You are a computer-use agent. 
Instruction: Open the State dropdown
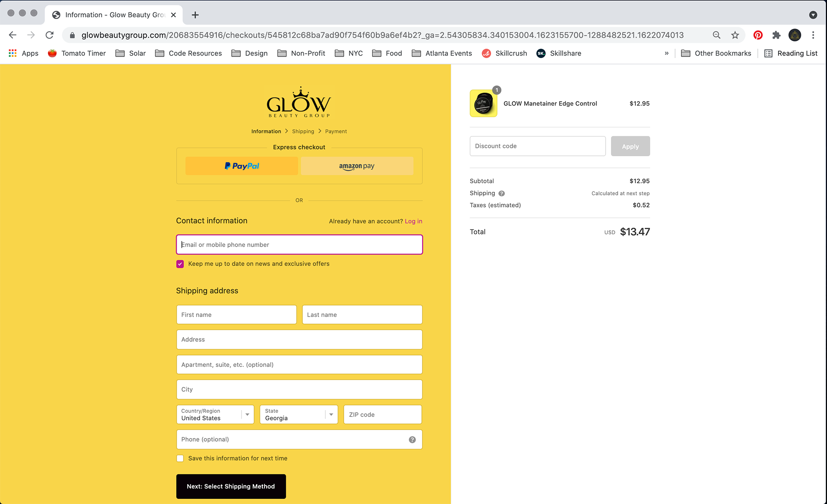pyautogui.click(x=298, y=414)
